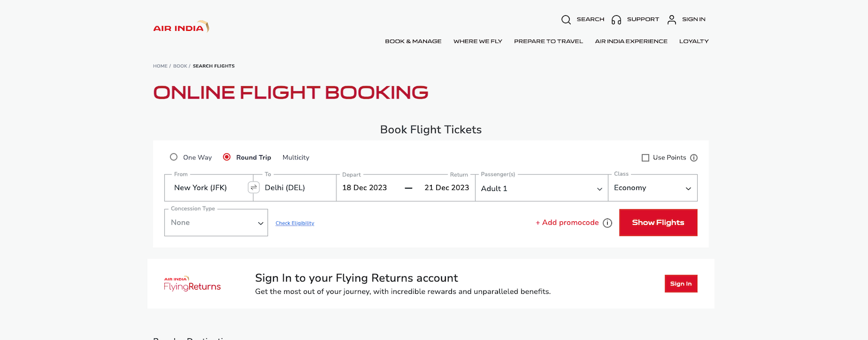Open the Book & Manage menu
Image resolution: width=868 pixels, height=340 pixels.
pyautogui.click(x=413, y=41)
